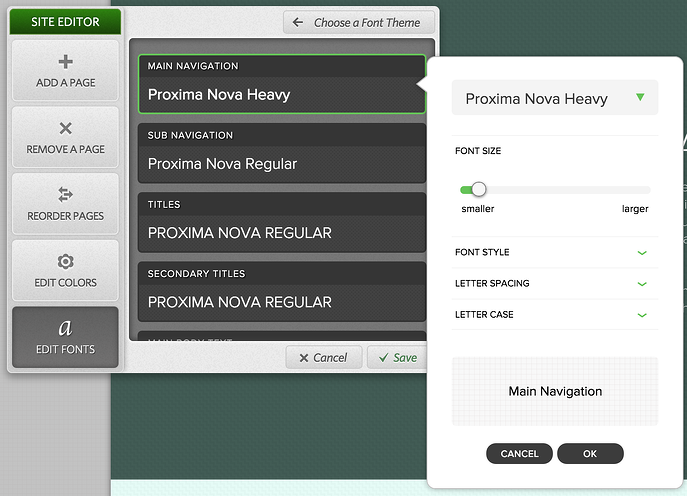Confirm with the OK button
The image size is (687, 496).
point(590,453)
